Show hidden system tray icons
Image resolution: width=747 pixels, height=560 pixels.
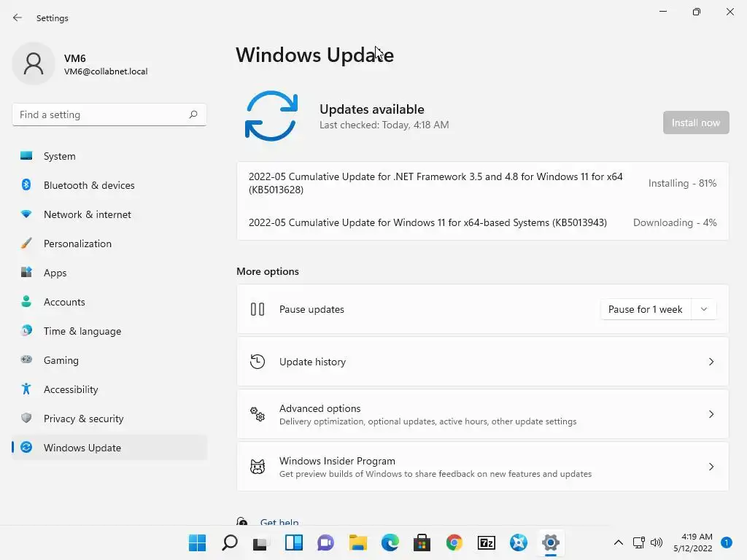pos(618,542)
